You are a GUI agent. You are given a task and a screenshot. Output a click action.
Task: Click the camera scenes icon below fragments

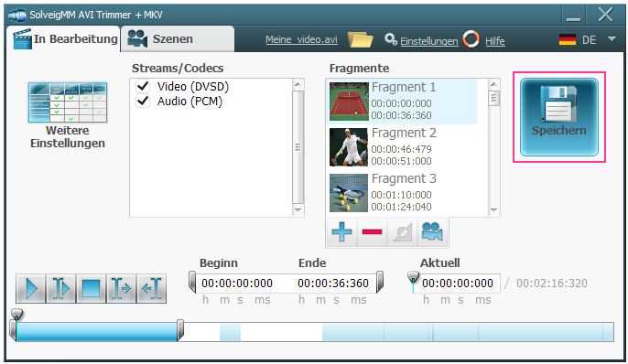pyautogui.click(x=432, y=231)
